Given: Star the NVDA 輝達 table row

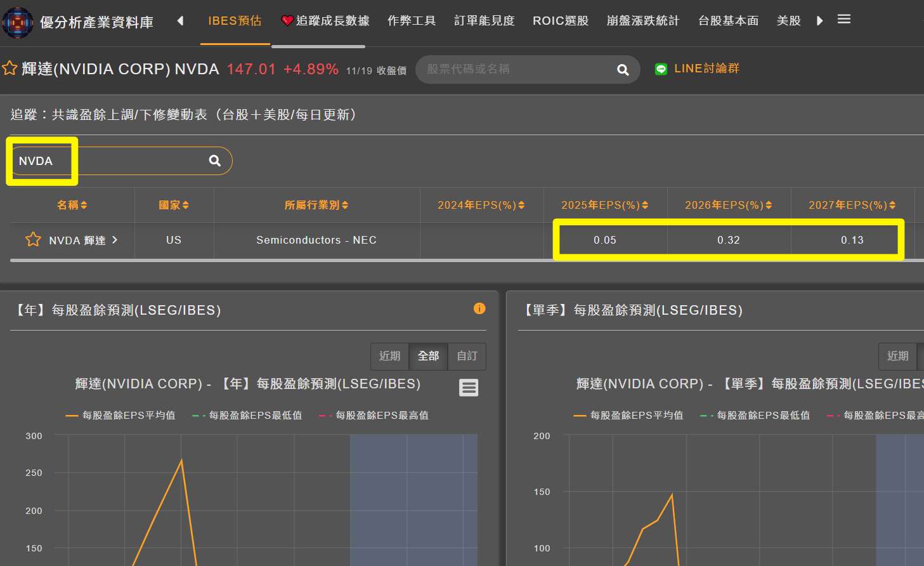Looking at the screenshot, I should pos(33,239).
